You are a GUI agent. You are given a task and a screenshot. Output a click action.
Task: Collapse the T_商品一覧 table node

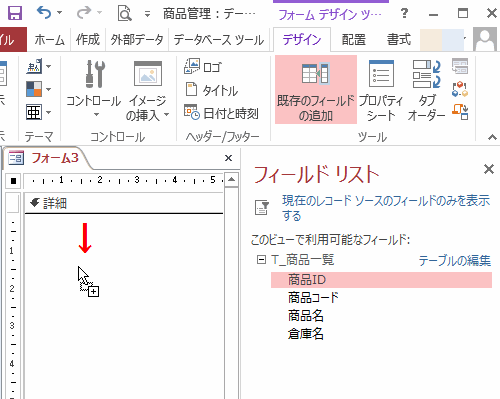tap(261, 259)
